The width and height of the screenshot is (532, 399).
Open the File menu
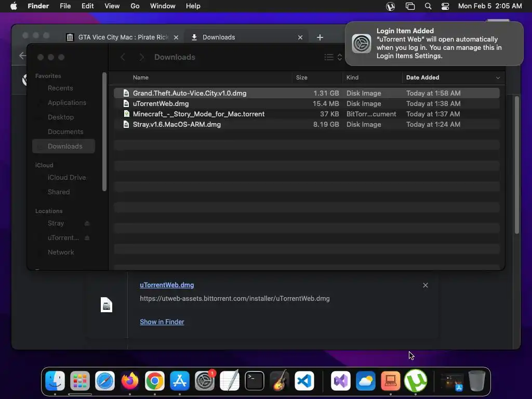[x=65, y=6]
